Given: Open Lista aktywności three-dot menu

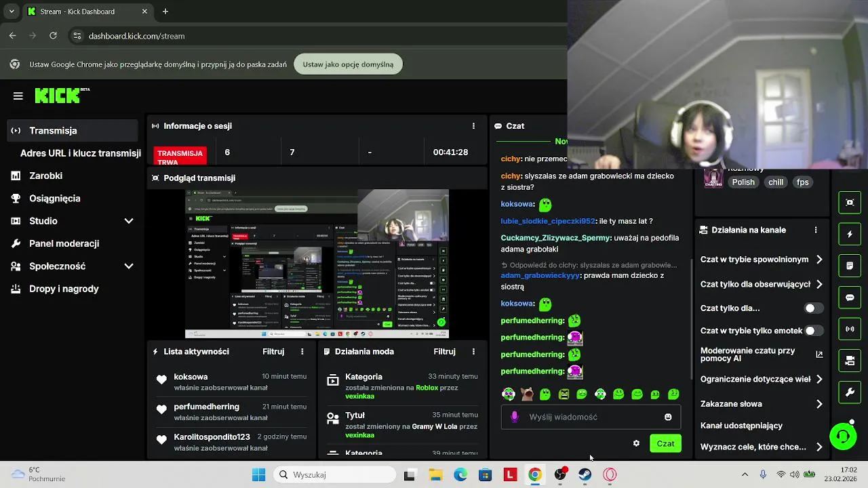Looking at the screenshot, I should coord(302,352).
